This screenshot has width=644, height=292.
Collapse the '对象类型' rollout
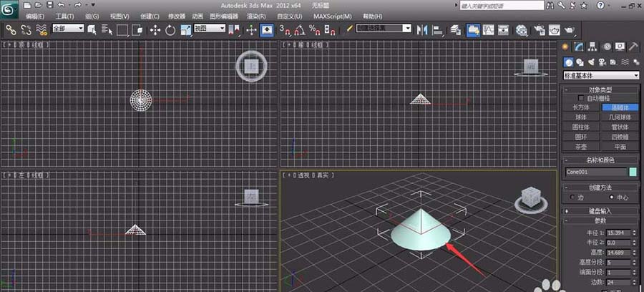pos(600,89)
